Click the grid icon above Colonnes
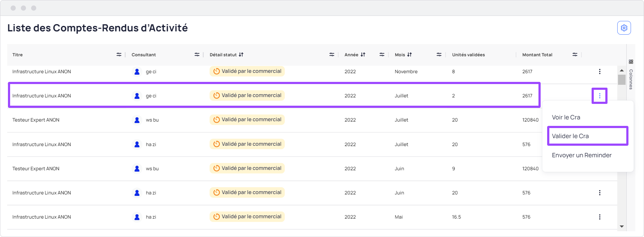Viewport: 644px width, 237px height. [x=631, y=62]
